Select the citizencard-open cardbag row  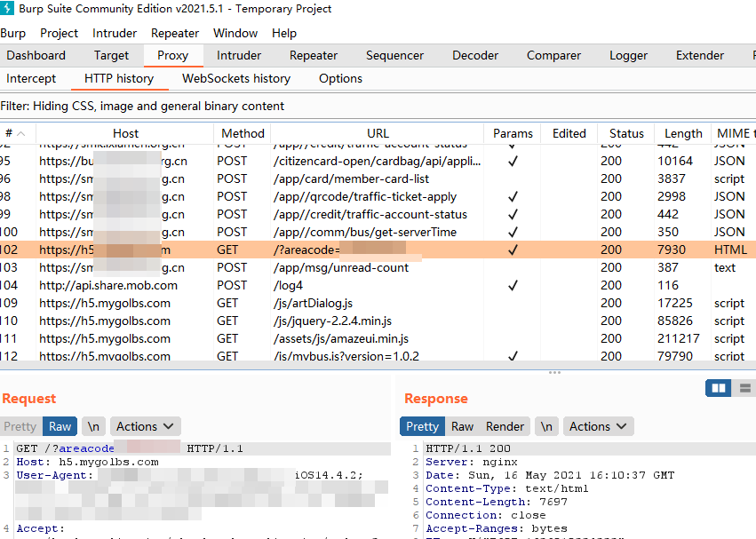point(378,161)
